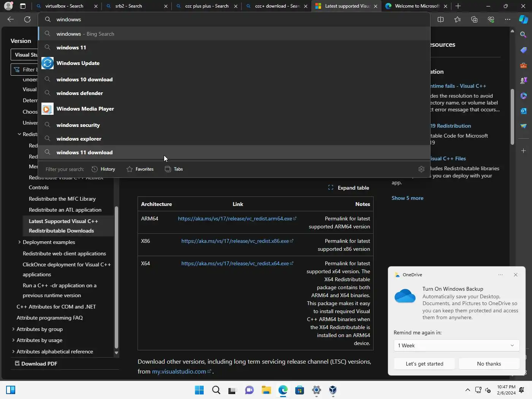532x399 pixels.
Task: Click Download PDF button
Action: (x=36, y=364)
